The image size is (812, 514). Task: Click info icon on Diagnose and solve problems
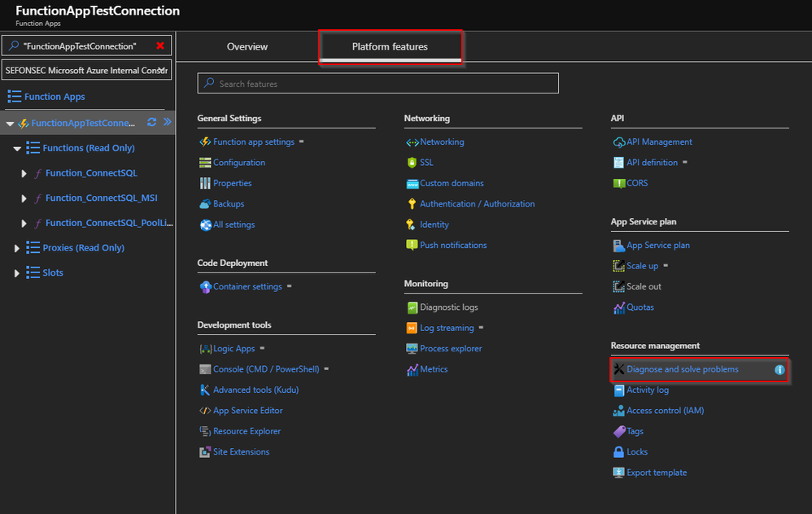coord(779,370)
